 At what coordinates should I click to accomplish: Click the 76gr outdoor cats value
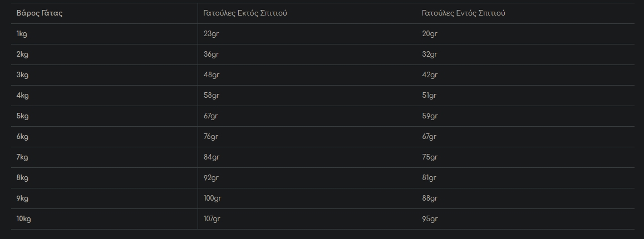[x=211, y=137]
